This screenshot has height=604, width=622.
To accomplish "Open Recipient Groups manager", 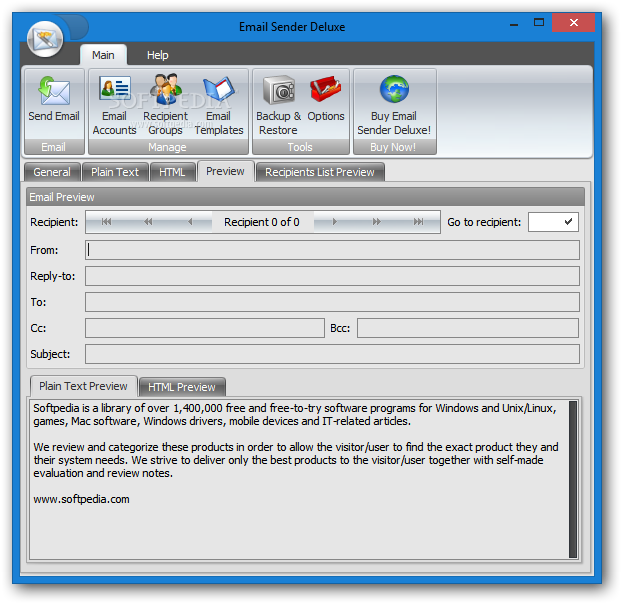I will pyautogui.click(x=165, y=105).
